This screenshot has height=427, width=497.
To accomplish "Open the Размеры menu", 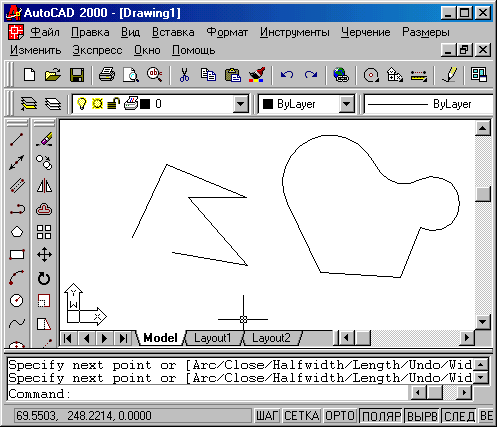I will pyautogui.click(x=426, y=32).
